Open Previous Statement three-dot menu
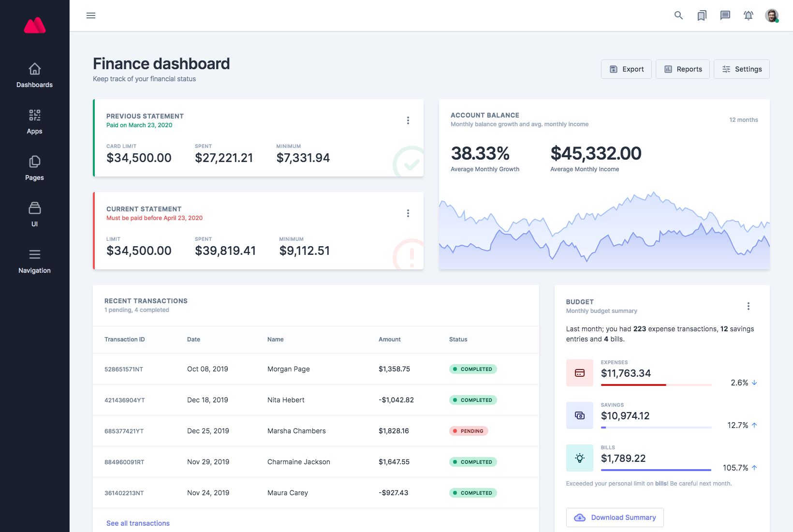Viewport: 793px width, 532px height. click(408, 120)
